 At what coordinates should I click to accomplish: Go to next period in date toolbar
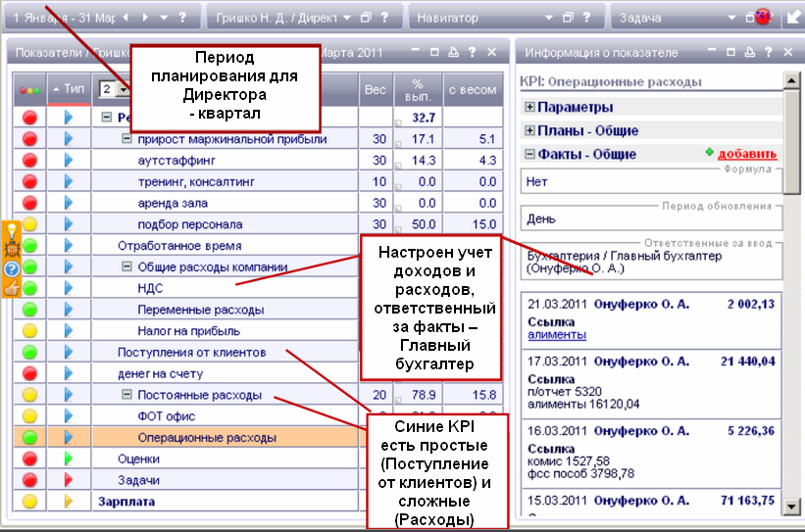pyautogui.click(x=145, y=18)
